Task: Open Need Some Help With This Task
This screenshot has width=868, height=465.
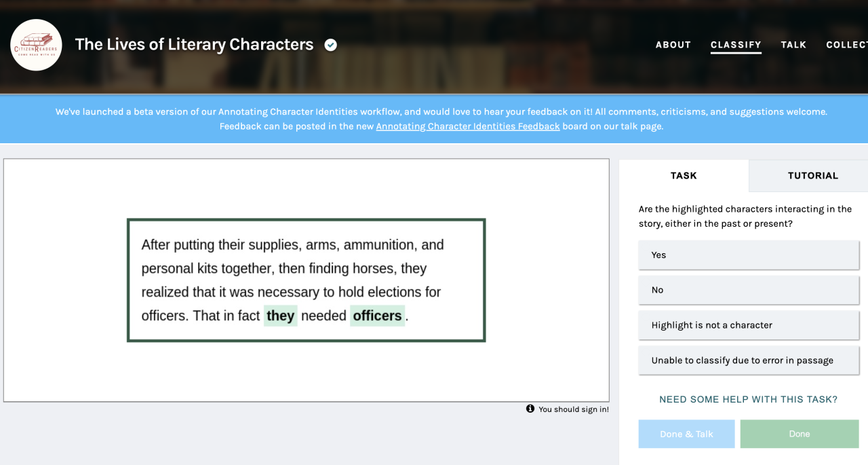Action: coord(748,399)
